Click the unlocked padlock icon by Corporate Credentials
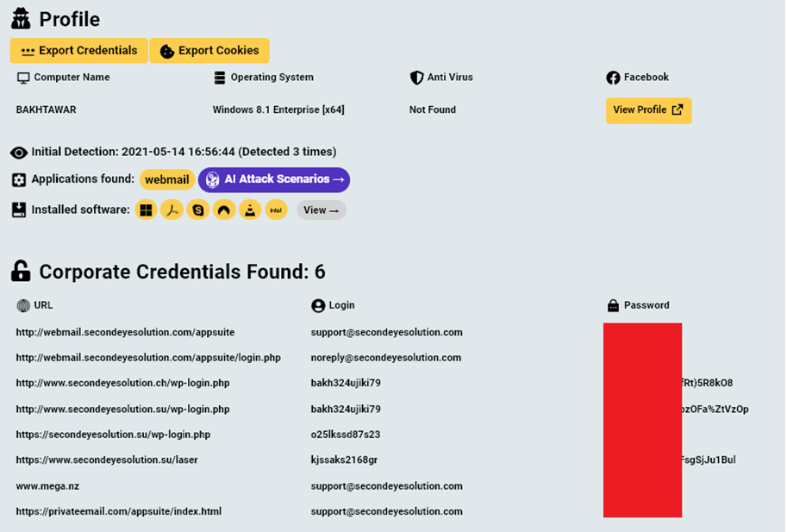Image resolution: width=787 pixels, height=532 pixels. [21, 272]
